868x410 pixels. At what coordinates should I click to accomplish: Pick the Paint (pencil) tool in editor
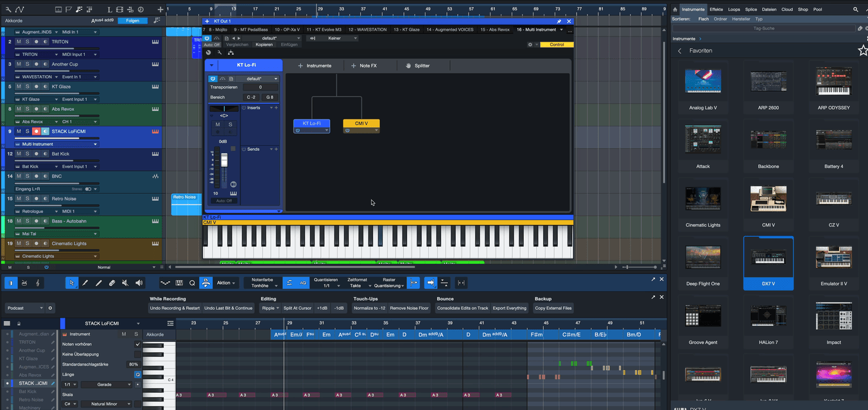(x=99, y=283)
